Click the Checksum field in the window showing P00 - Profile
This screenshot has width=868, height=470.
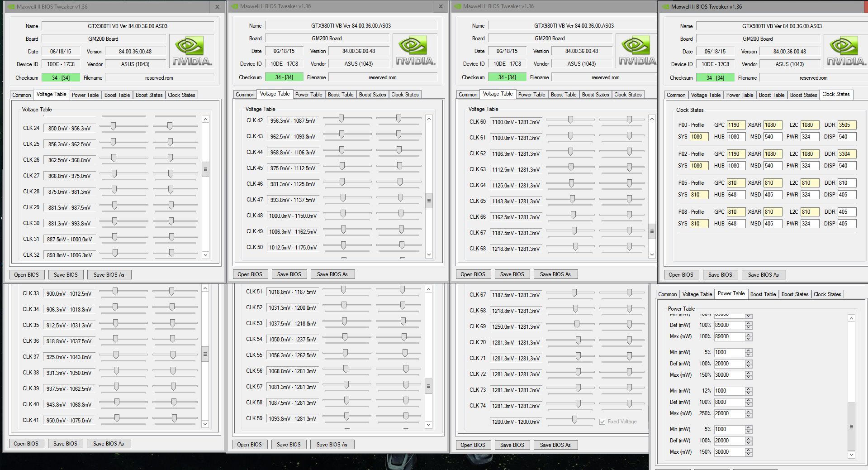coord(715,78)
